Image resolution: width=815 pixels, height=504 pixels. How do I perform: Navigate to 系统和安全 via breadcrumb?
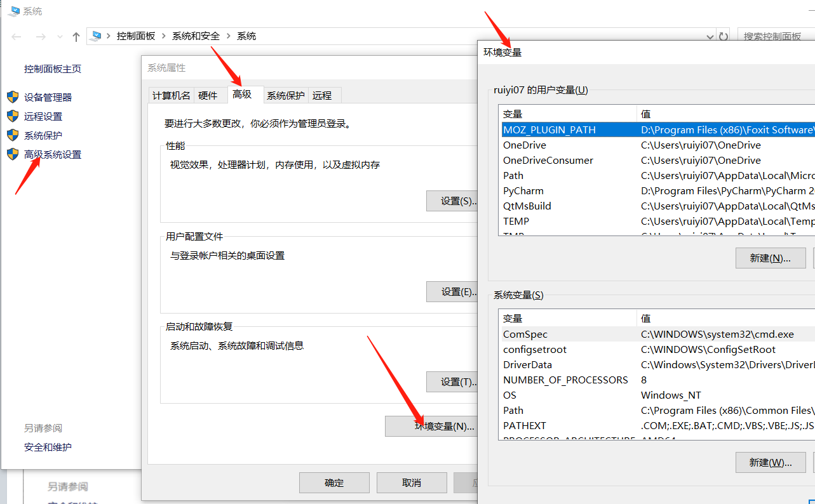(196, 36)
